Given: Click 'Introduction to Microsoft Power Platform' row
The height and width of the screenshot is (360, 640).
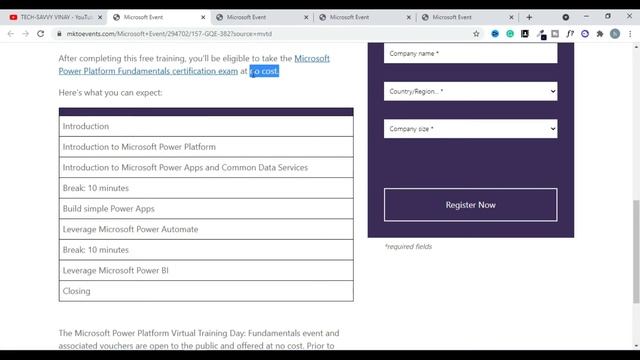Looking at the screenshot, I should pos(206,147).
